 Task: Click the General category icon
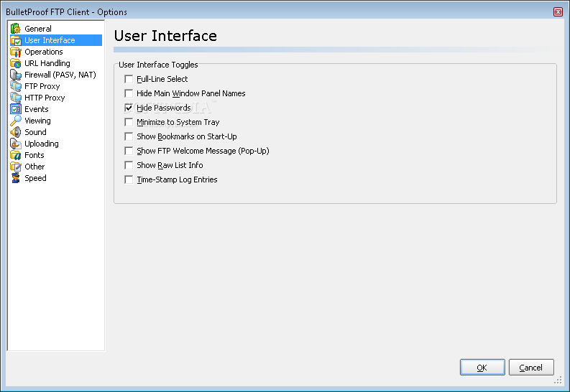coord(15,29)
